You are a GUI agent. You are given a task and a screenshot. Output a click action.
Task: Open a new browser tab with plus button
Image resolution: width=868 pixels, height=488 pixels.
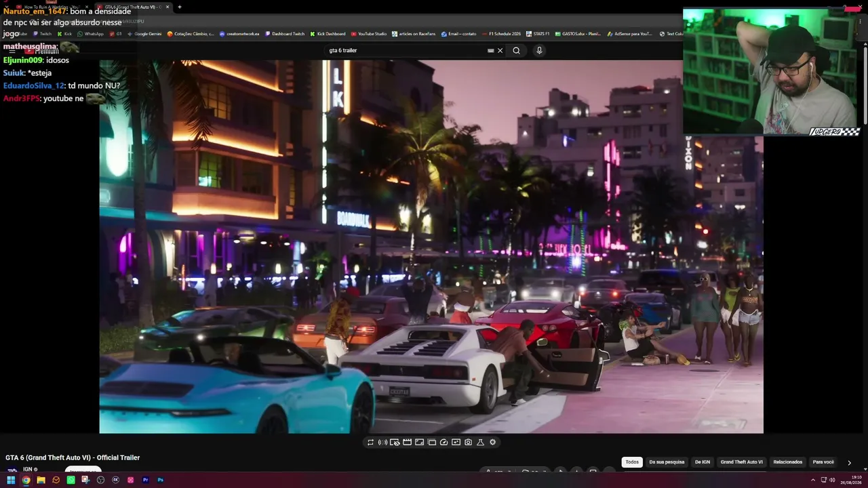(x=179, y=7)
